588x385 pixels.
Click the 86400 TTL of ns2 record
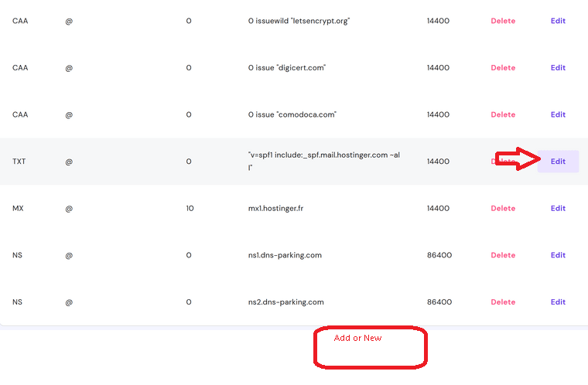click(x=439, y=302)
